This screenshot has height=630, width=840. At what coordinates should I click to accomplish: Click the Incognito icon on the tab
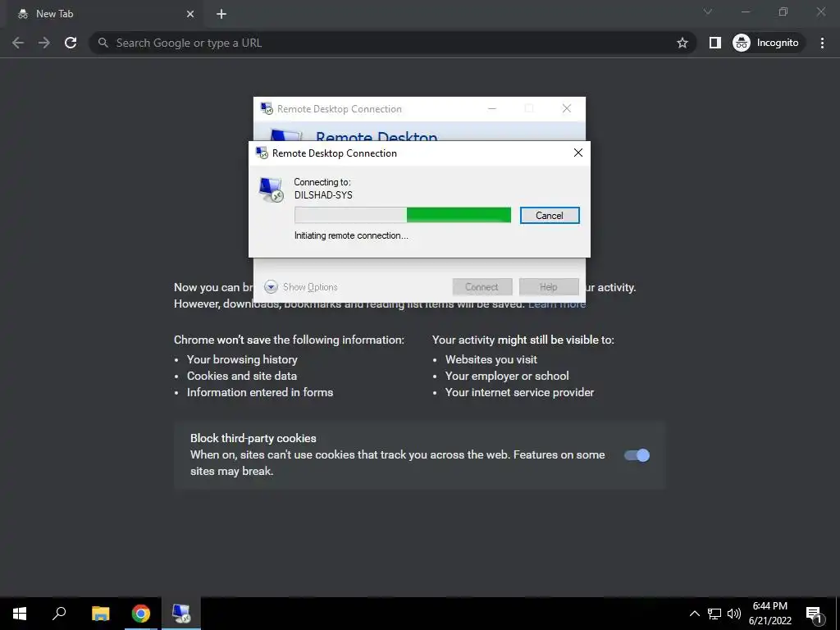coord(22,14)
